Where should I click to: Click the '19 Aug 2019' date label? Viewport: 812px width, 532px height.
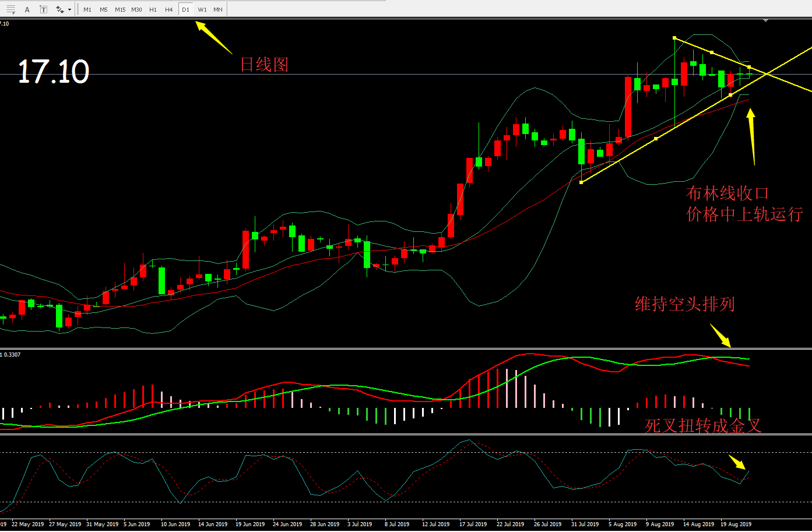click(x=736, y=524)
